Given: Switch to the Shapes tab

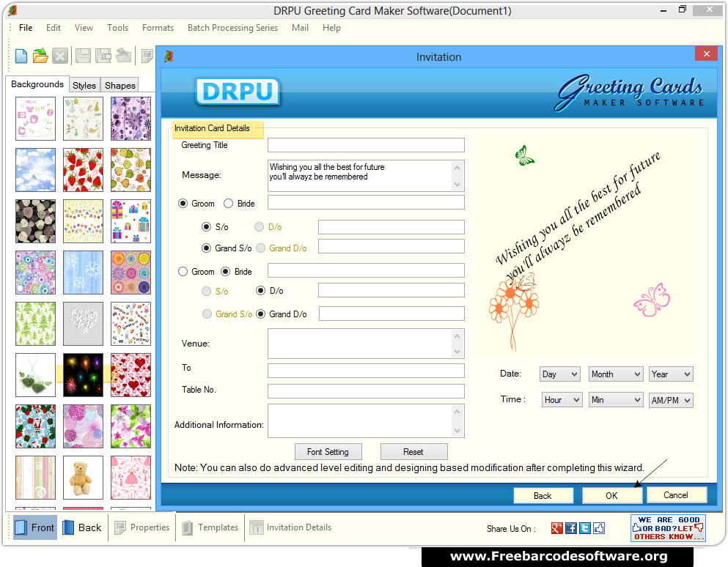Looking at the screenshot, I should [120, 86].
